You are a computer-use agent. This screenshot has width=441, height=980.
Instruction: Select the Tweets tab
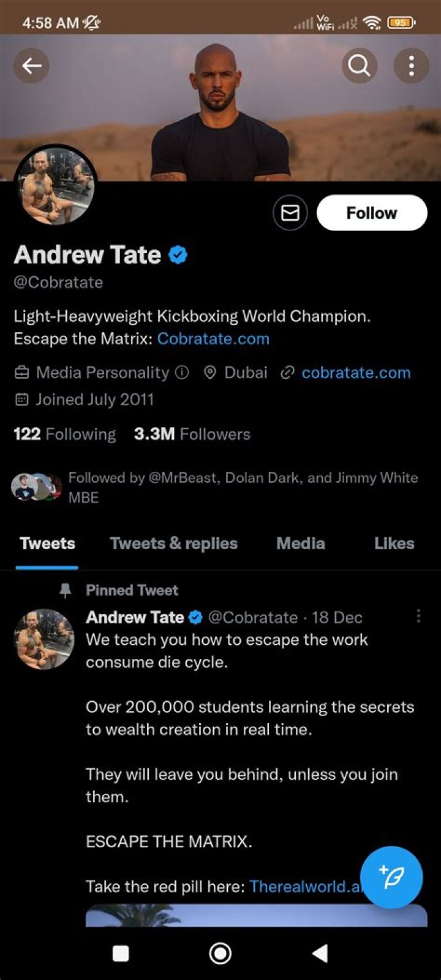(47, 544)
